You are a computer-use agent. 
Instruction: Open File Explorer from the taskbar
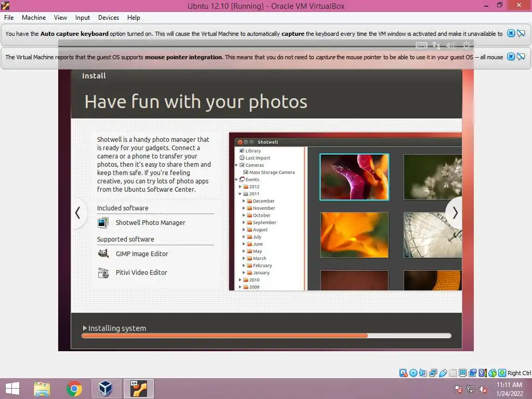coord(42,389)
